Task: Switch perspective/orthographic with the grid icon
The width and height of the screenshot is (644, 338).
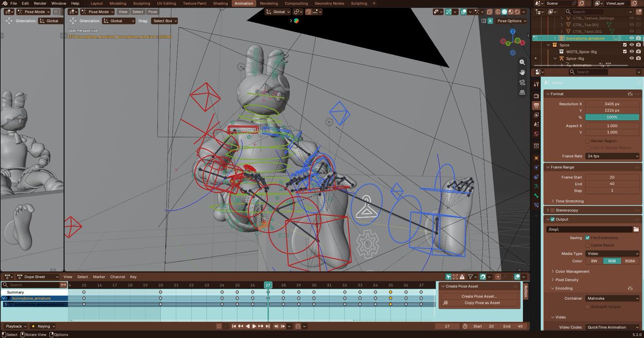Action: coord(522,93)
